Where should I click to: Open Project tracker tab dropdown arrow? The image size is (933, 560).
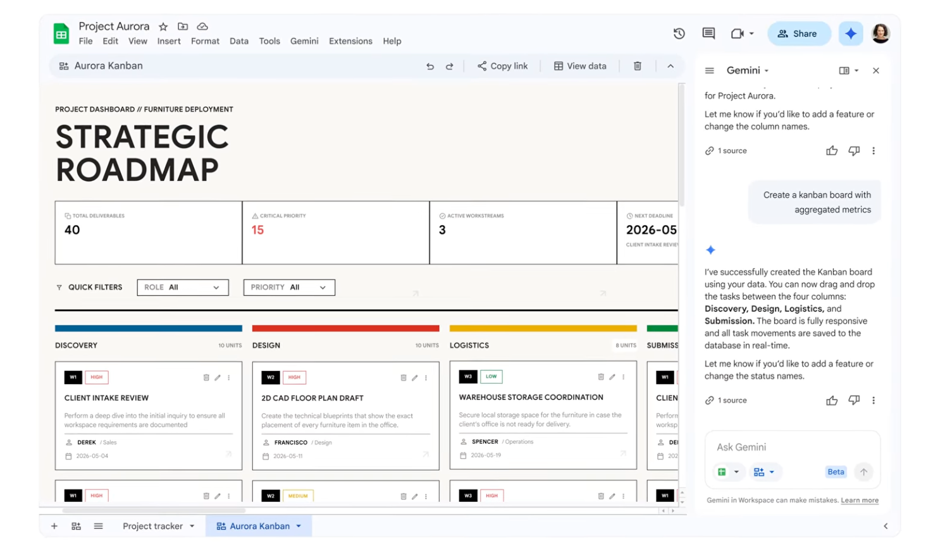tap(192, 526)
